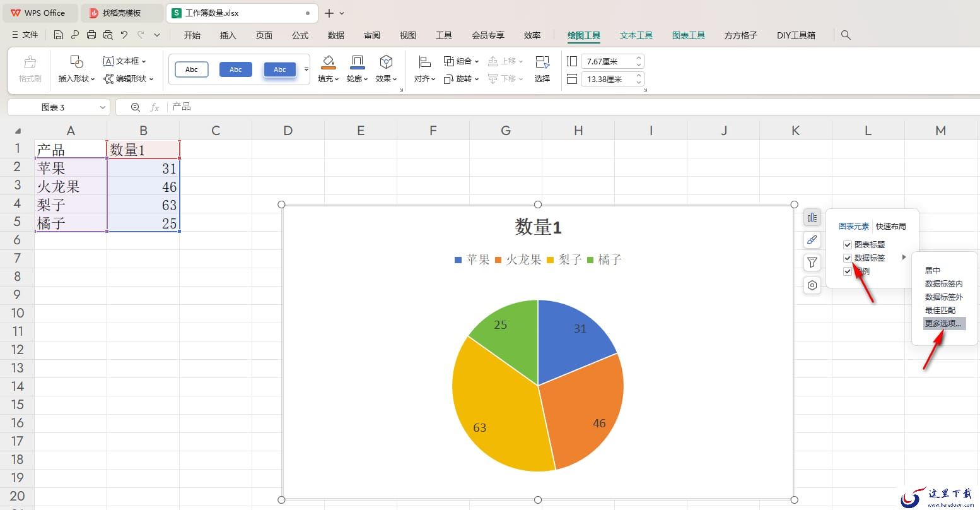980x510 pixels.
Task: Switch to the Start (开始) ribbon tab
Action: point(192,35)
